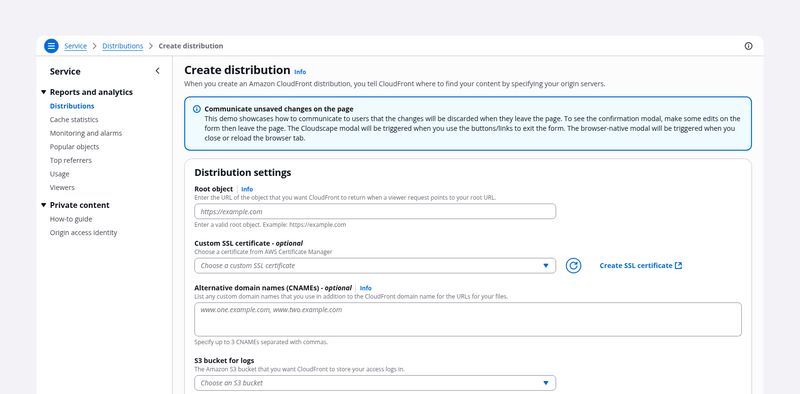Viewport: 800px width, 394px height.
Task: Click the info icon in the blue alert banner
Action: pyautogui.click(x=197, y=109)
